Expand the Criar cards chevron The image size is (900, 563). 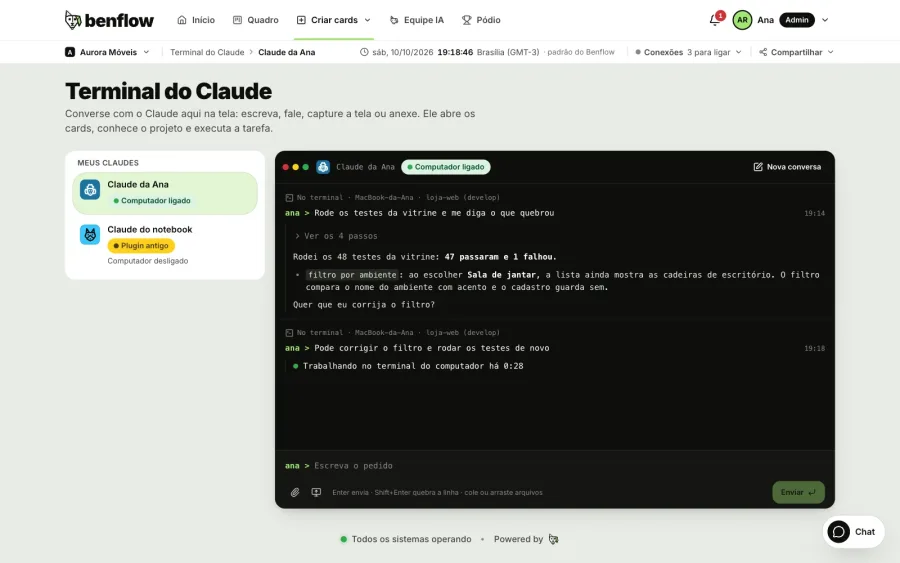(368, 20)
